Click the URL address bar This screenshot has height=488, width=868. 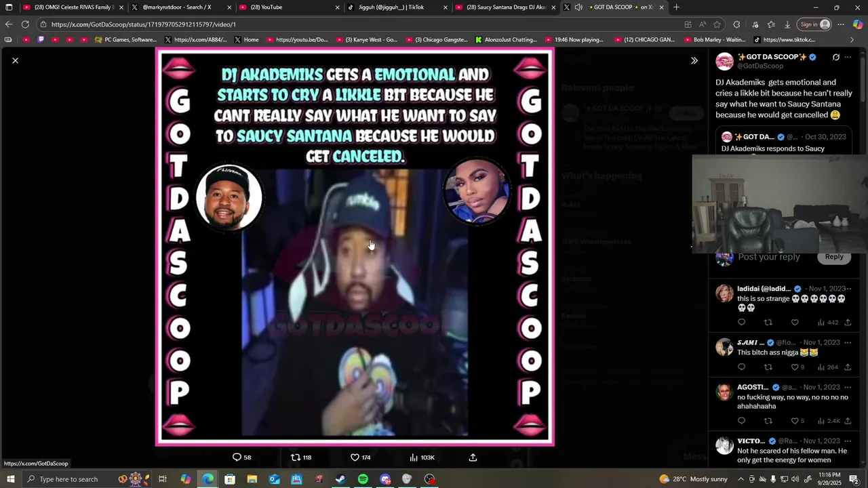tap(359, 24)
